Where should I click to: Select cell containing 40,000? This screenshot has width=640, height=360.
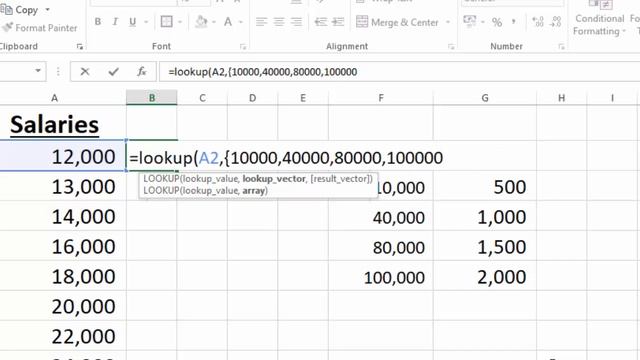point(381,217)
